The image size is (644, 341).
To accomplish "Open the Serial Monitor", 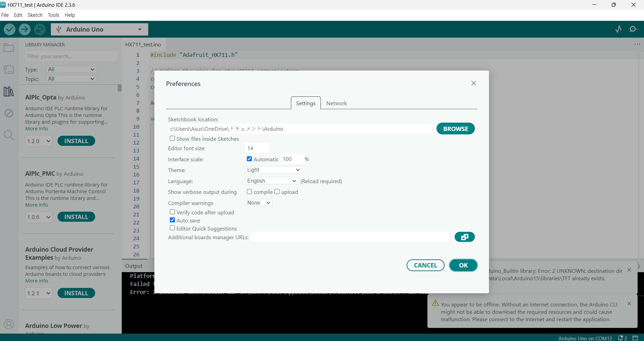I will [x=634, y=29].
